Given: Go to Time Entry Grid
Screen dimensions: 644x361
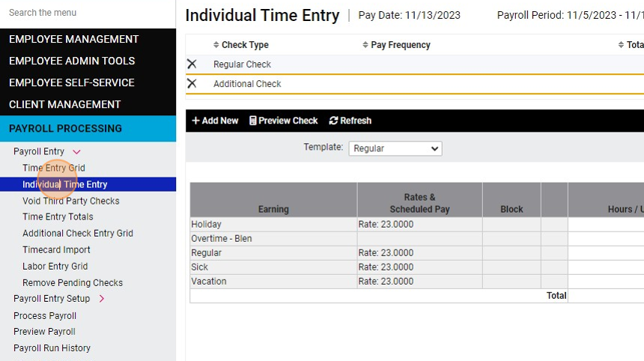Looking at the screenshot, I should [54, 168].
